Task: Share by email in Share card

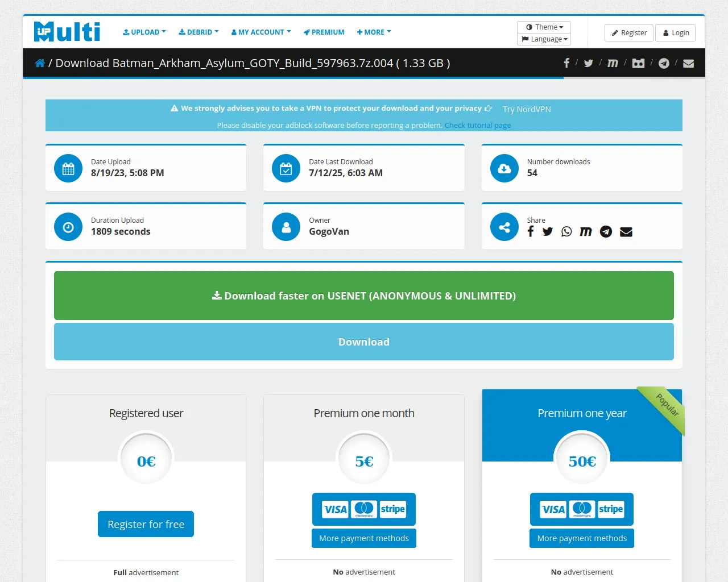Action: point(626,231)
